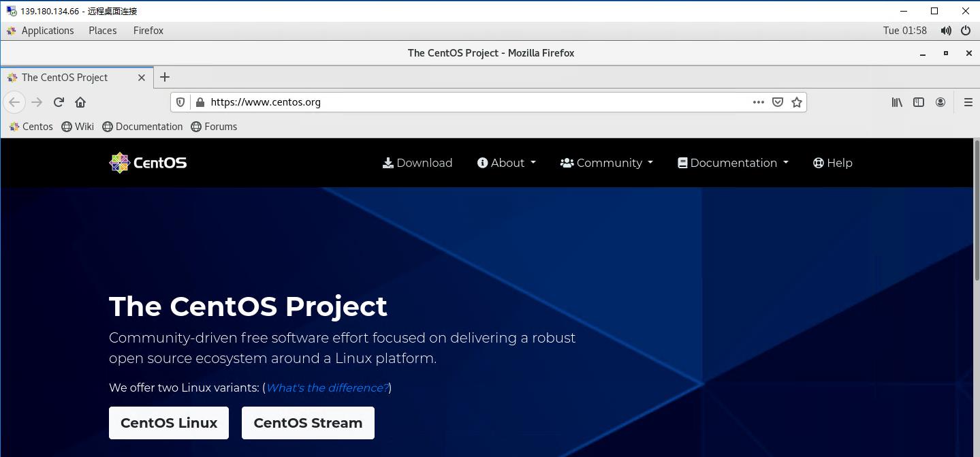Screen dimensions: 980x457
Task: Show tracking protection shield info
Action: (x=180, y=102)
